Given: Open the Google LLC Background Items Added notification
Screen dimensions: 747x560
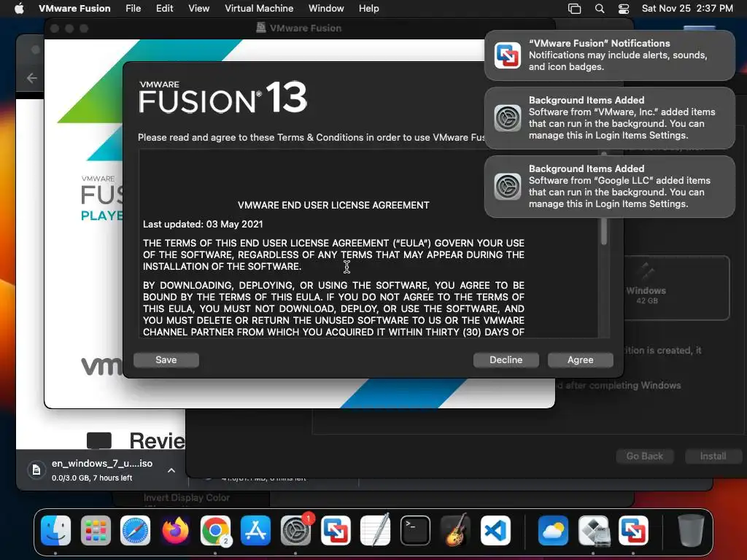Looking at the screenshot, I should pyautogui.click(x=609, y=186).
